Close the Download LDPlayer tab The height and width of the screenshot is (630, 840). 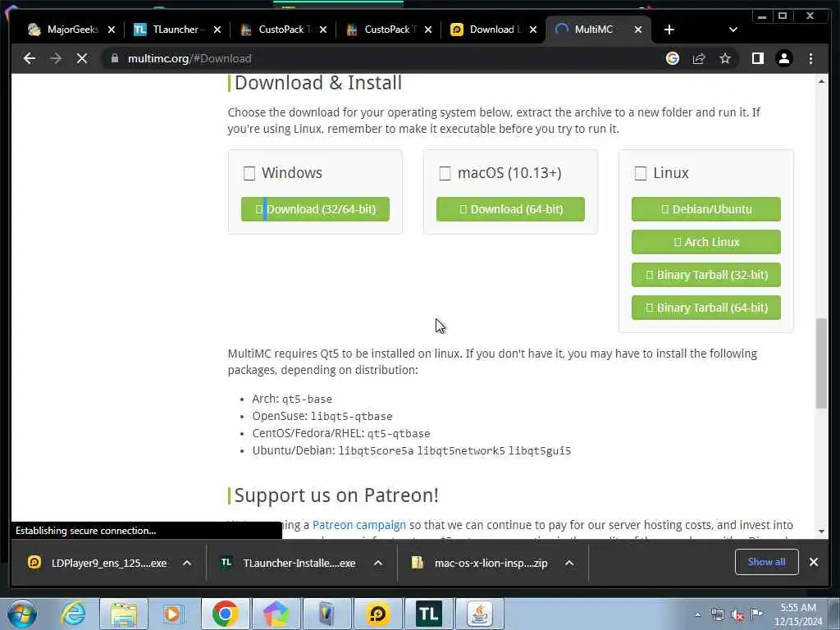(x=533, y=30)
